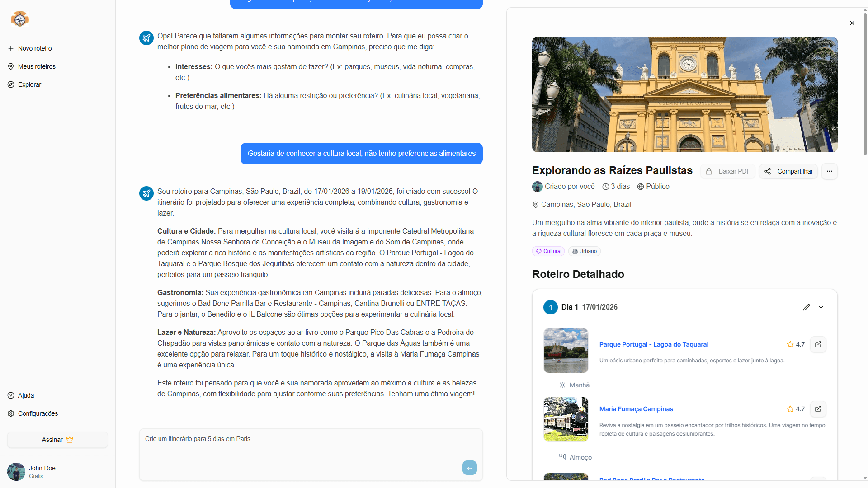The image size is (868, 488).
Task: Click the side panel vertical scrollbar
Action: [865, 85]
